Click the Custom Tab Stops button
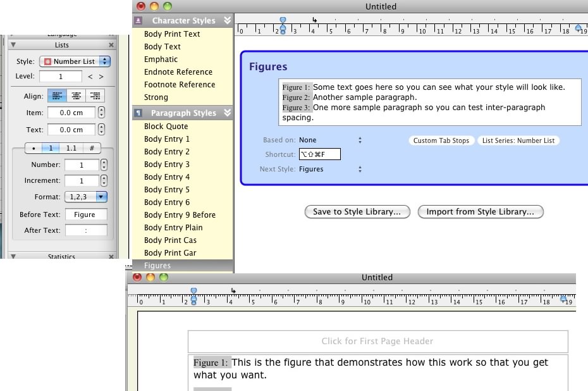This screenshot has width=588, height=391. 441,140
